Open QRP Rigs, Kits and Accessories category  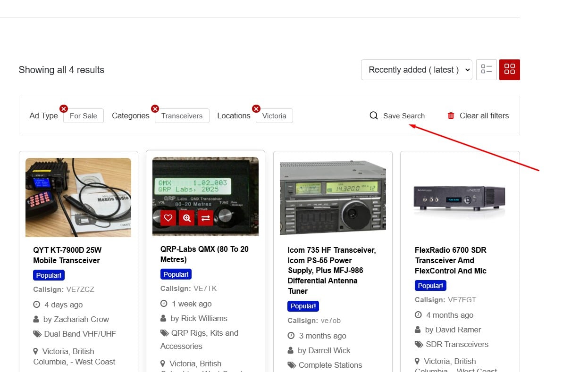pyautogui.click(x=199, y=339)
